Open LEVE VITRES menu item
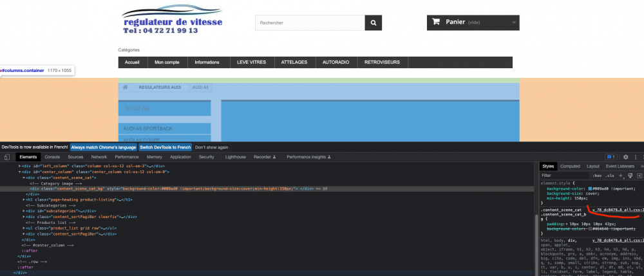 pyautogui.click(x=251, y=62)
